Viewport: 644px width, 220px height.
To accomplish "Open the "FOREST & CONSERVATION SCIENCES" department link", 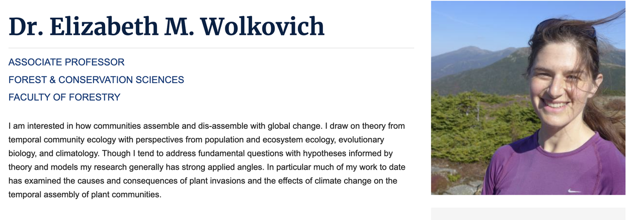I will 96,80.
